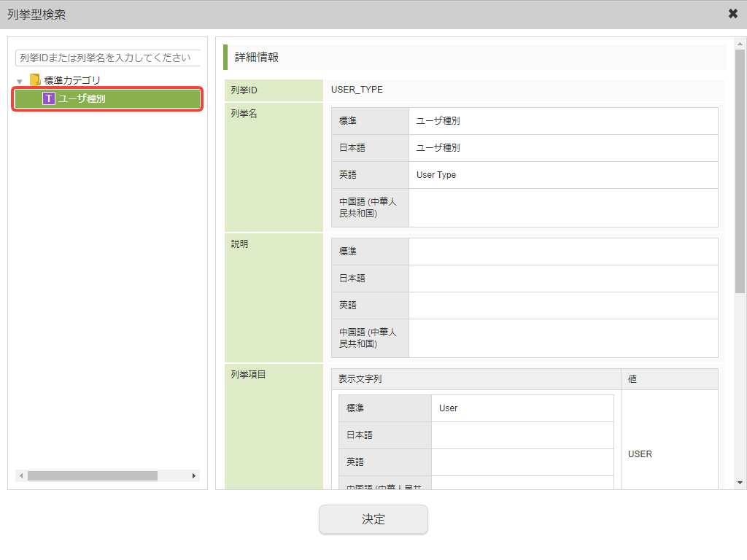This screenshot has width=747, height=560.
Task: Select the 標準カテゴリ folder label
Action: tap(72, 80)
